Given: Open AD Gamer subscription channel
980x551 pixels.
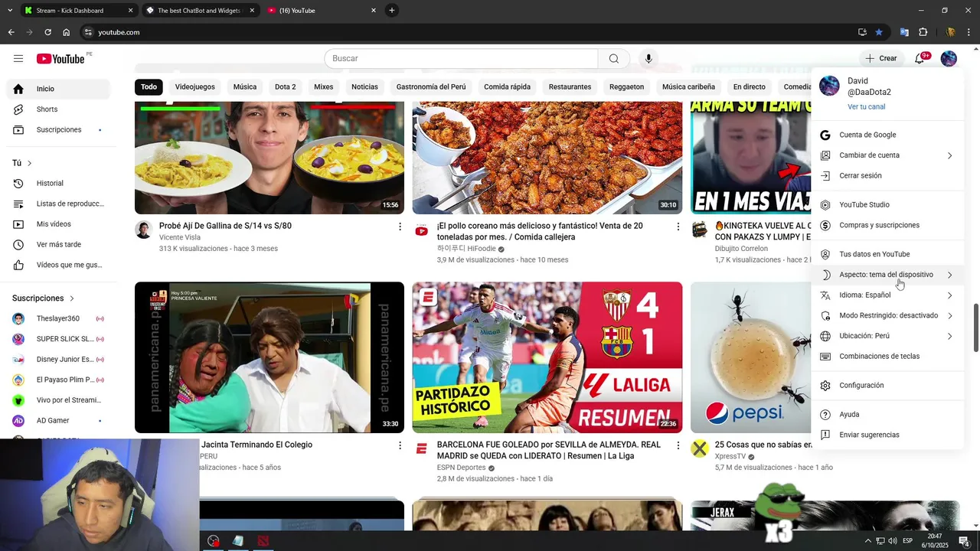Looking at the screenshot, I should (x=58, y=421).
